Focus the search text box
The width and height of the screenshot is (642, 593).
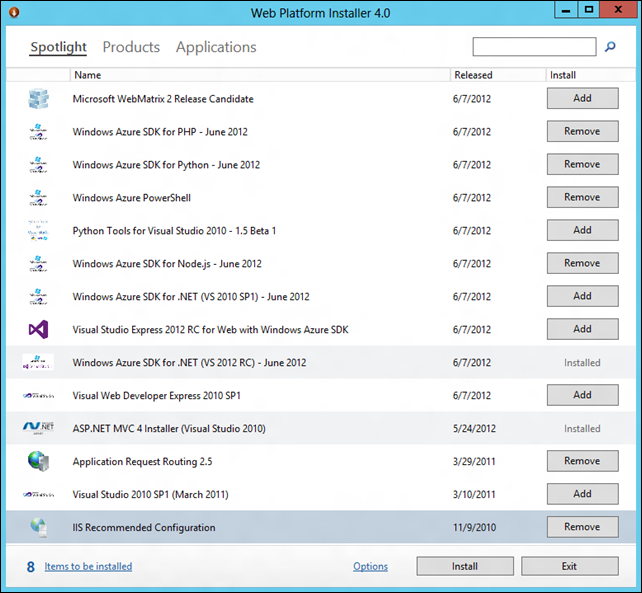[x=534, y=46]
